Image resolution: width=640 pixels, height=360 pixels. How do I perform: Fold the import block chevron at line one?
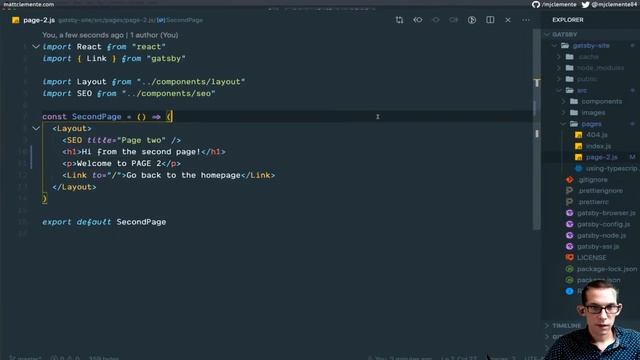click(x=36, y=47)
